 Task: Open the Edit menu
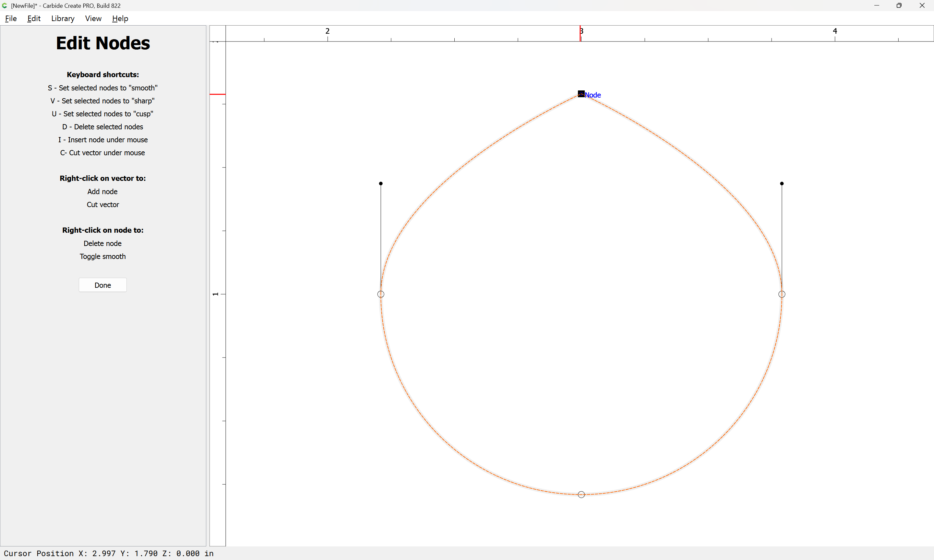click(x=34, y=18)
